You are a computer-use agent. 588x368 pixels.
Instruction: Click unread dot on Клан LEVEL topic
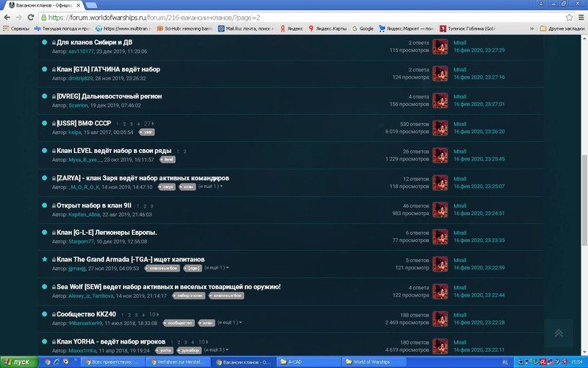tap(44, 151)
